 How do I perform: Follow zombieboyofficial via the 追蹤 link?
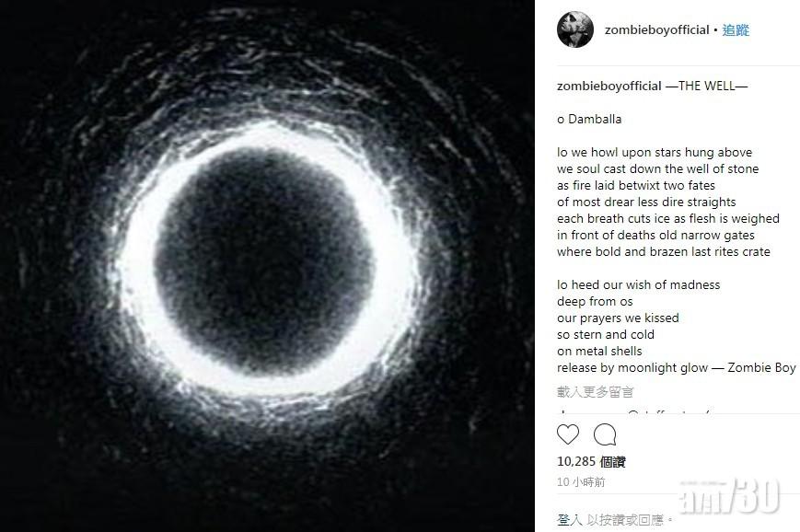[736, 30]
